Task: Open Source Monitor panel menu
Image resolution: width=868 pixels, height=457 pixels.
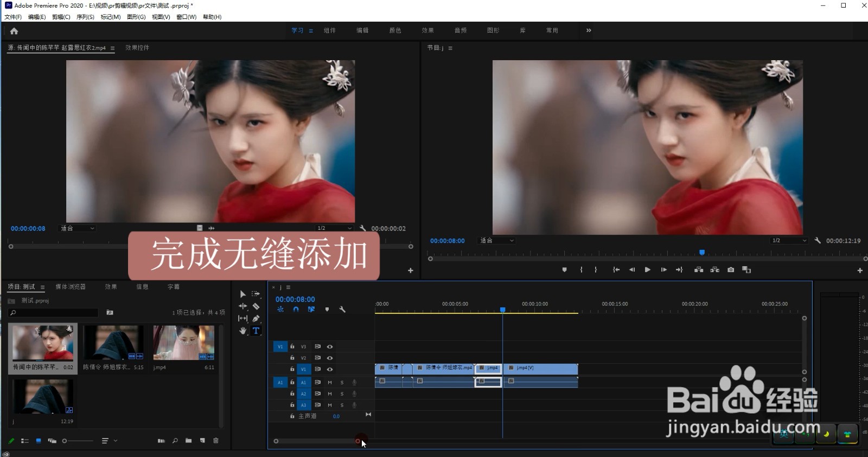Action: coord(112,48)
